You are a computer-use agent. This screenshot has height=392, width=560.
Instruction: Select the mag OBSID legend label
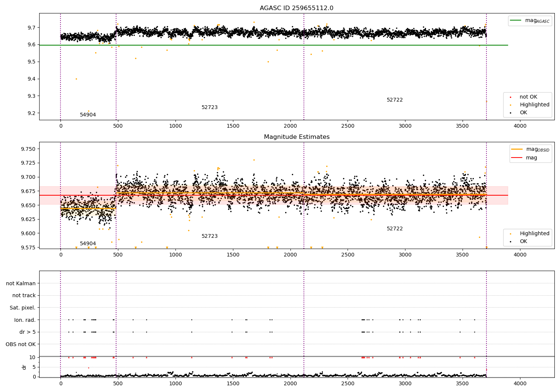pos(538,149)
